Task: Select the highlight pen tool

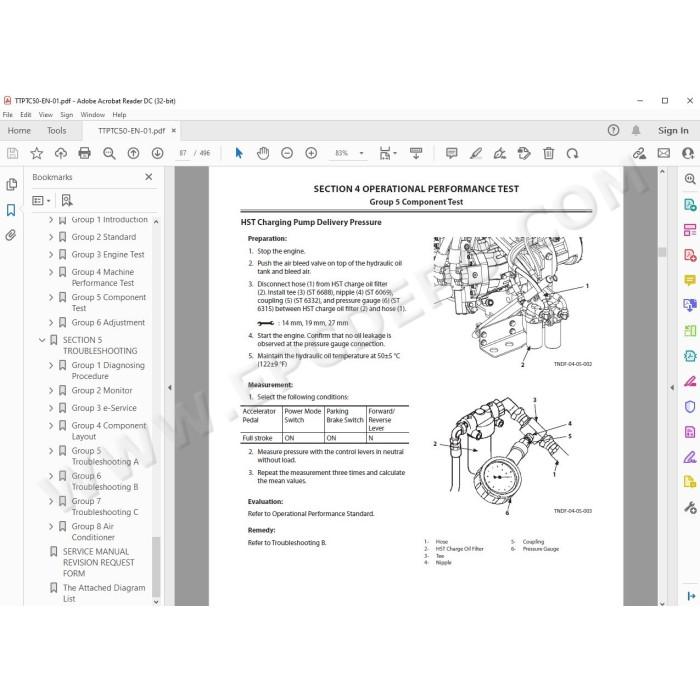Action: [x=476, y=154]
